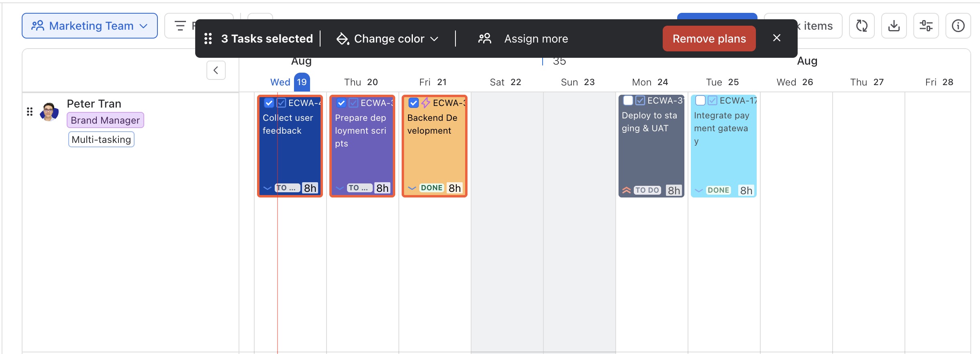Click the Brand Manager tag
The height and width of the screenshot is (354, 980).
(105, 120)
